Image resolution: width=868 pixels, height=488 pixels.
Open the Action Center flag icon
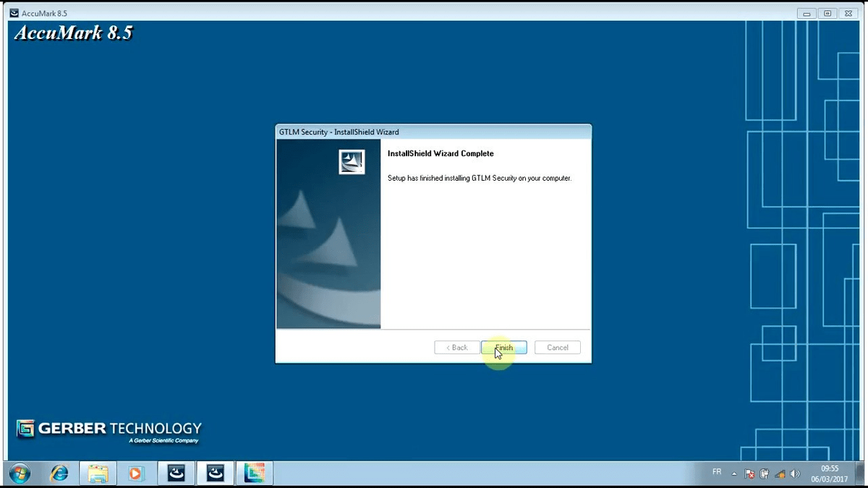[750, 474]
